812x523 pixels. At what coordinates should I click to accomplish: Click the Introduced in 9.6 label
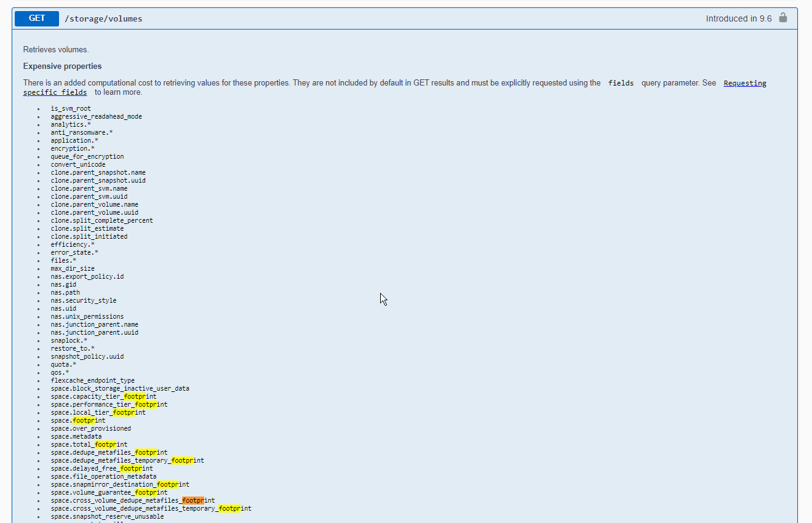click(x=739, y=18)
